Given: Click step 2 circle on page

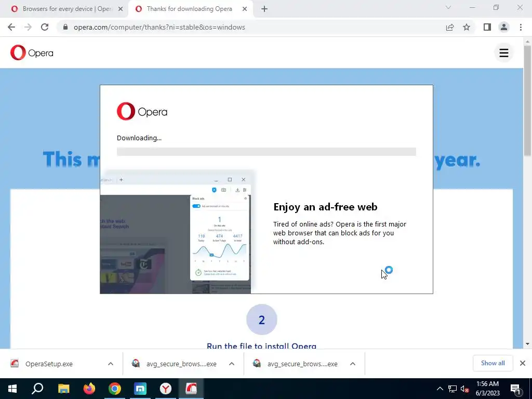Looking at the screenshot, I should [262, 320].
